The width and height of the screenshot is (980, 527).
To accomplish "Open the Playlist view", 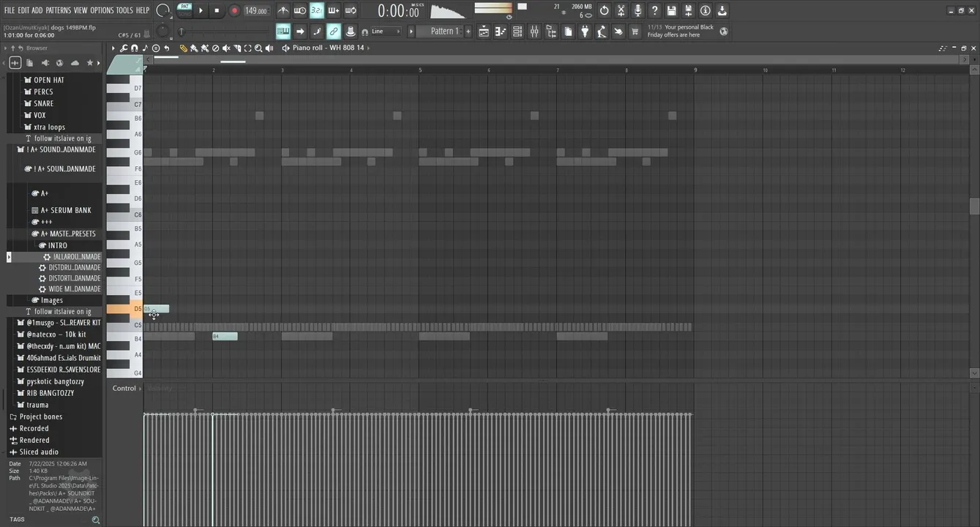I will pyautogui.click(x=484, y=31).
